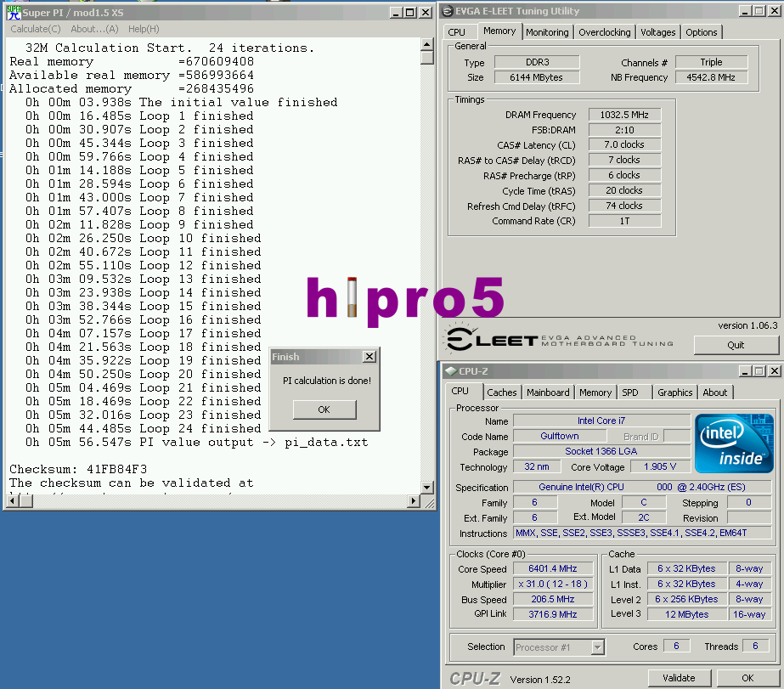784x689 pixels.
Task: Minimize the Super PI window
Action: coord(396,13)
